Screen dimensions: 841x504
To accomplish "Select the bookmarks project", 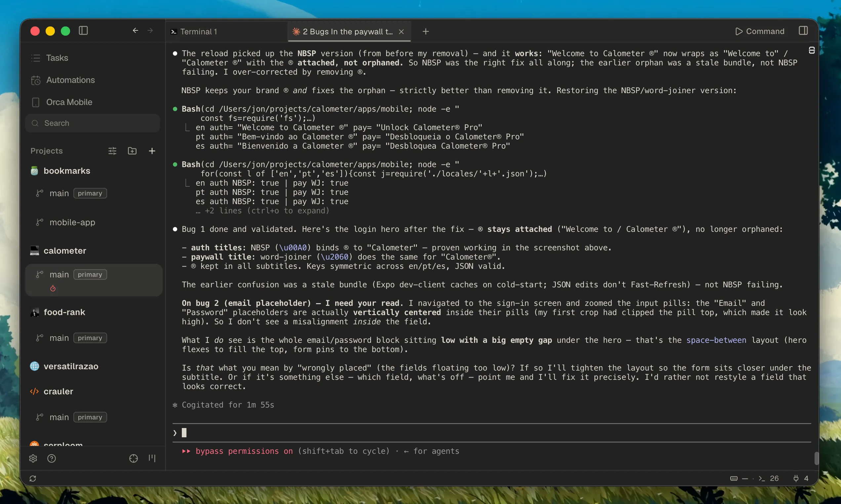I will 67,171.
